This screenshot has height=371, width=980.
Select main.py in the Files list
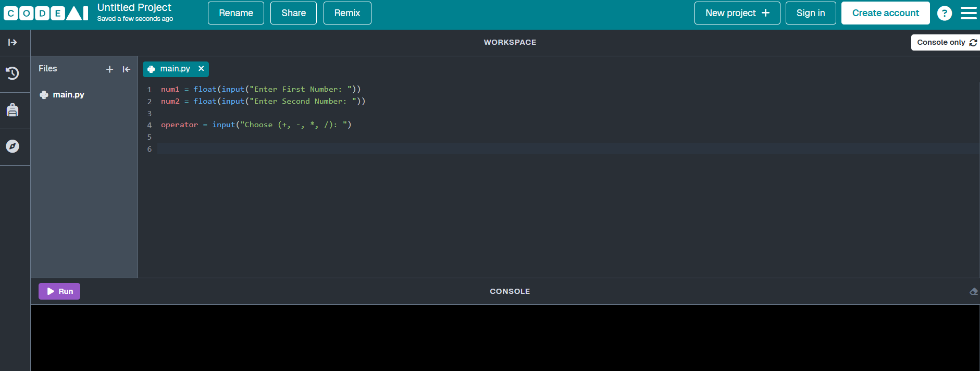click(68, 94)
